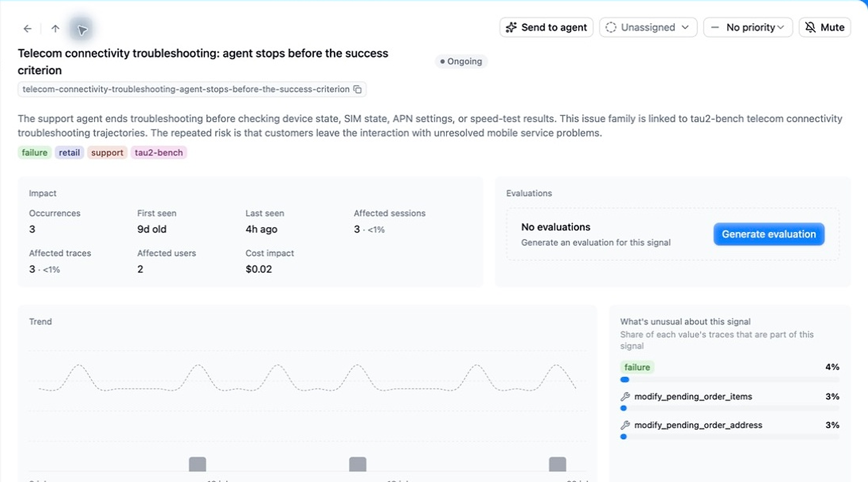
Task: Click middle gray bar in Trend chart
Action: (x=358, y=464)
